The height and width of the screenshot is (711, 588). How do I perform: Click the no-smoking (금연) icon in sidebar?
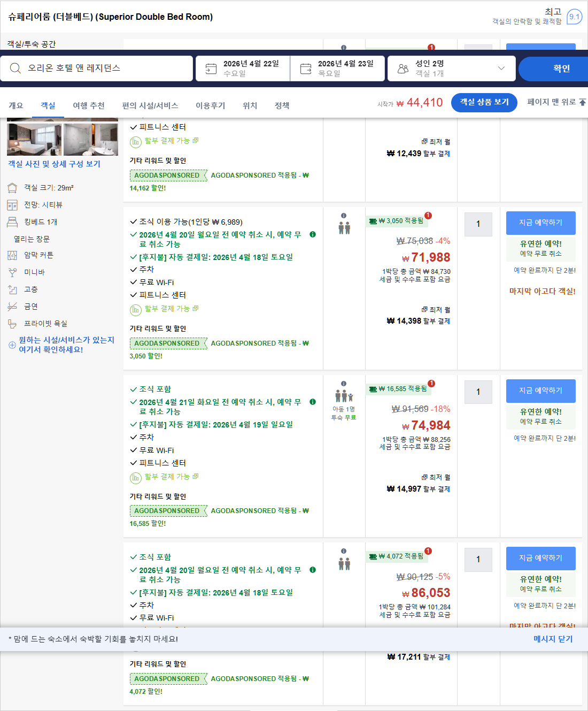[12, 306]
